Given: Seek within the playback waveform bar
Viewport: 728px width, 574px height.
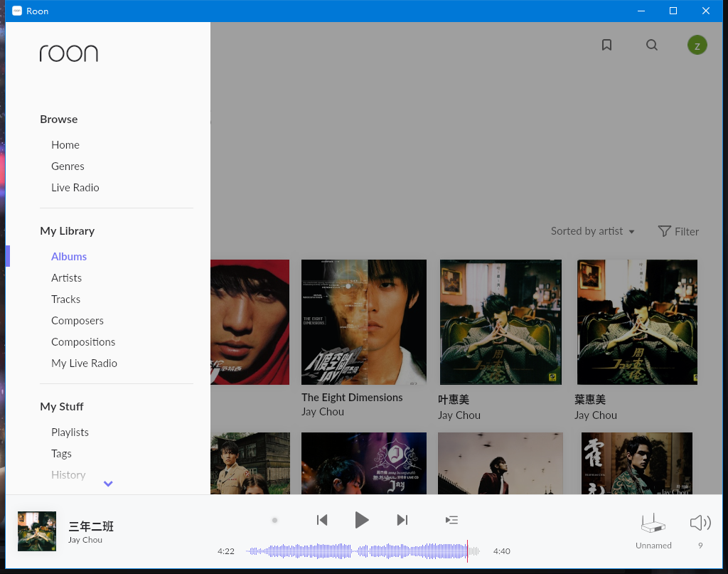Looking at the screenshot, I should [363, 551].
